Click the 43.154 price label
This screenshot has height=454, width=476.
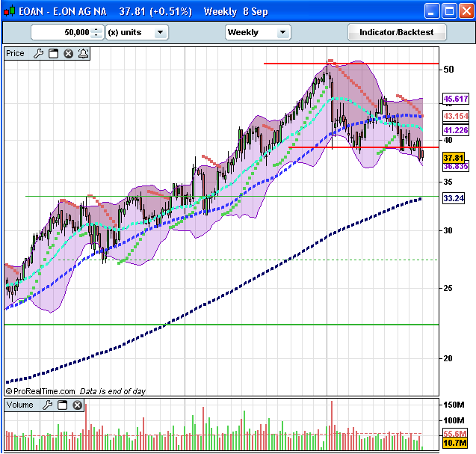pos(456,116)
